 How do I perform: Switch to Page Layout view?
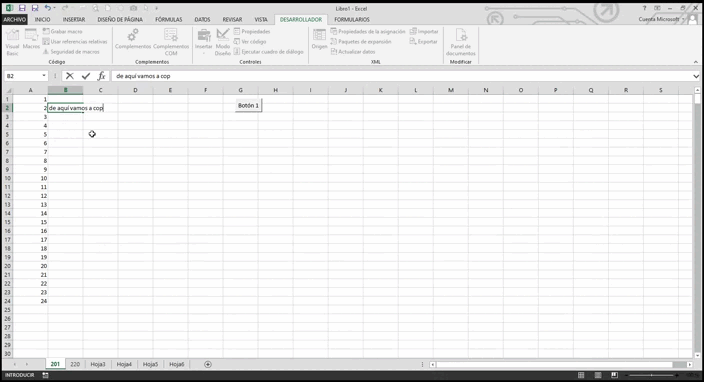[598, 375]
